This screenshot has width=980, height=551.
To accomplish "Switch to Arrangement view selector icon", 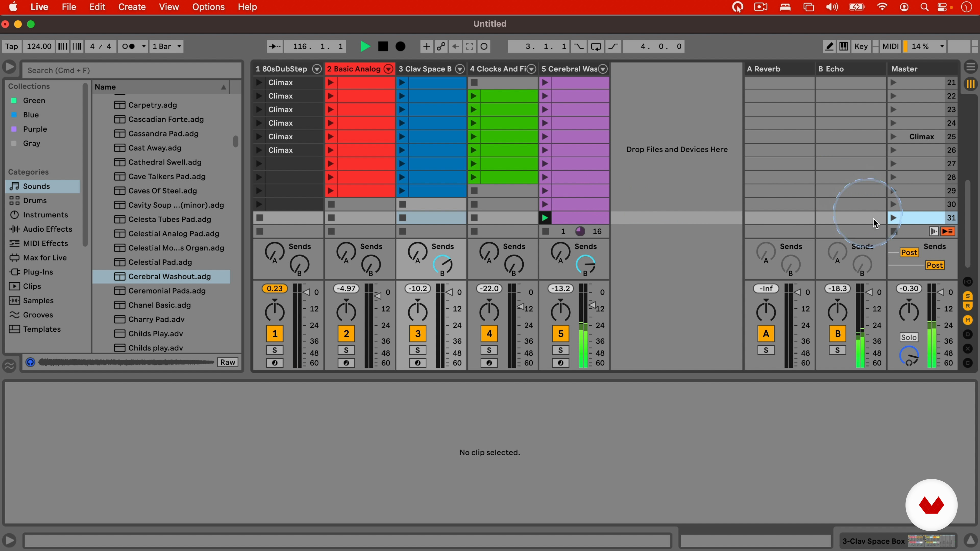I will [971, 67].
